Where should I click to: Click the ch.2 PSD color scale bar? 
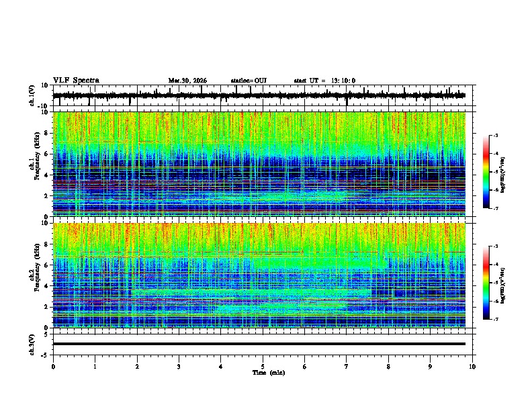click(x=486, y=283)
